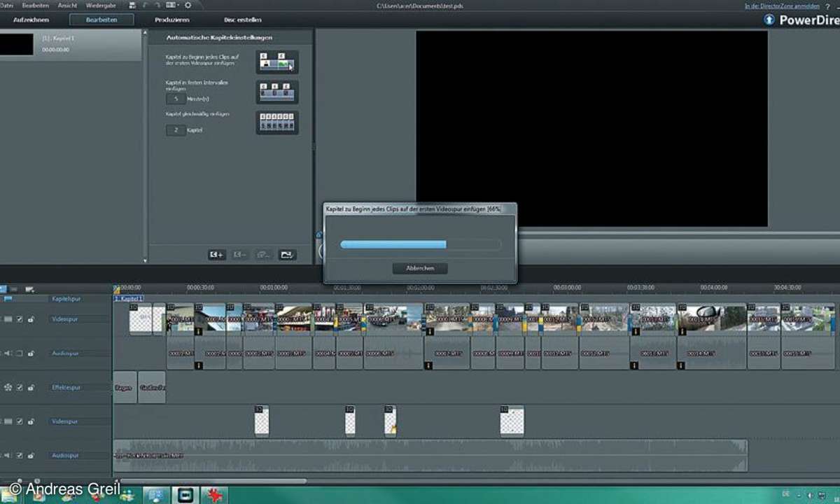Disable the upper Videospur track checkbox
The height and width of the screenshot is (504, 840).
coord(20,319)
